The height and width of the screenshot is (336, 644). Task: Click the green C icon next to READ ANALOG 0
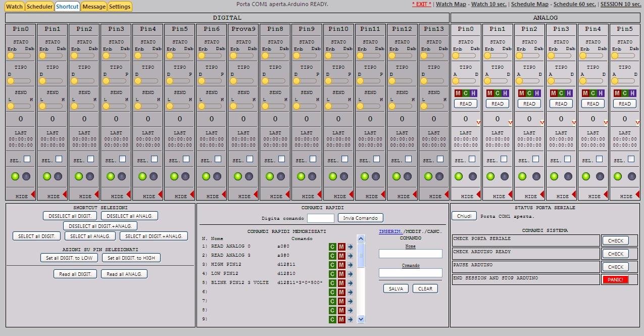332,247
